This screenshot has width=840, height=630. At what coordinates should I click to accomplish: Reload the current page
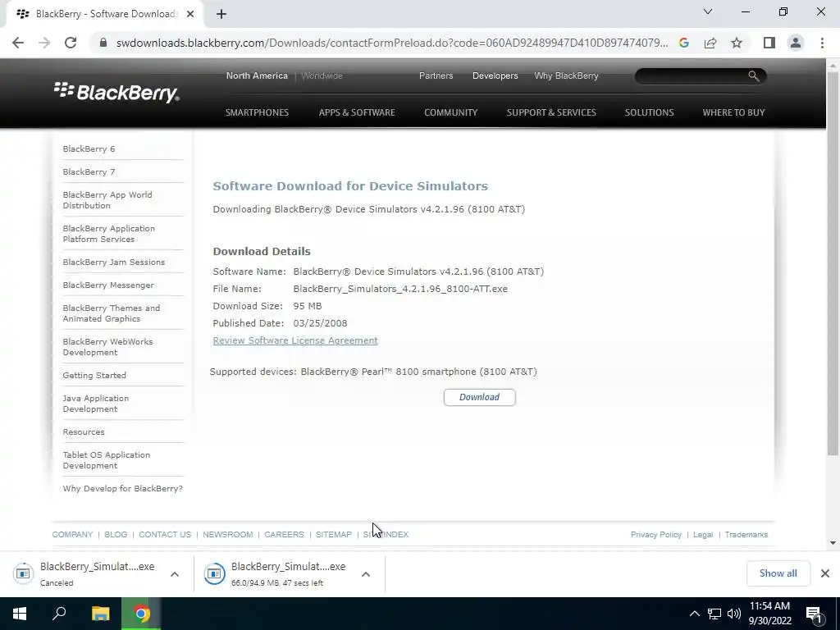tap(71, 43)
